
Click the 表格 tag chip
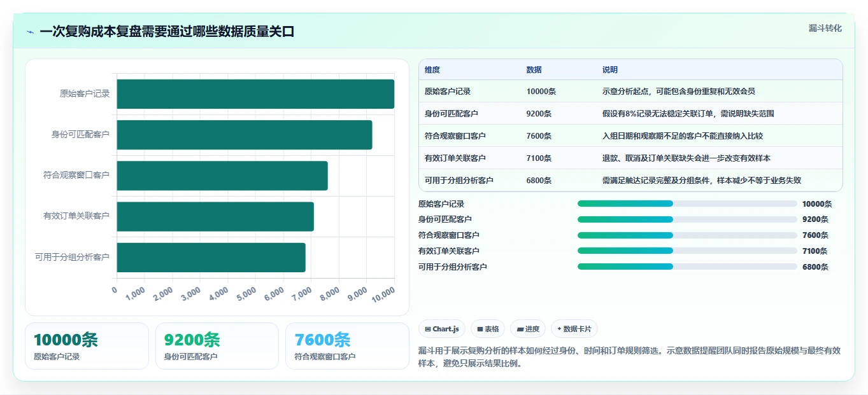(488, 329)
